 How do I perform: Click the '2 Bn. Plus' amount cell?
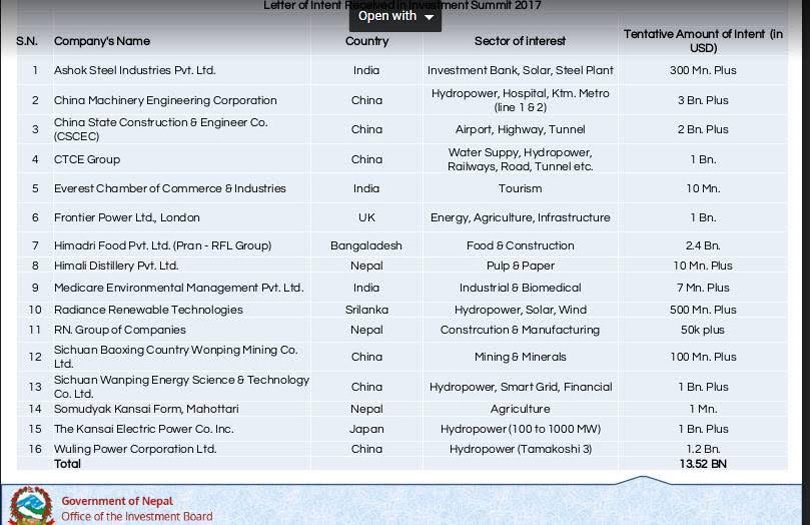click(x=703, y=129)
